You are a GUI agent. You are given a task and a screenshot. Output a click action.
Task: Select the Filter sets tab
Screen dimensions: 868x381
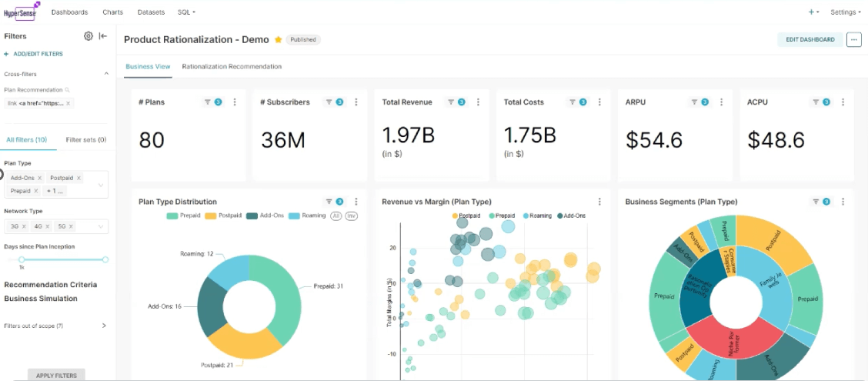(x=85, y=139)
